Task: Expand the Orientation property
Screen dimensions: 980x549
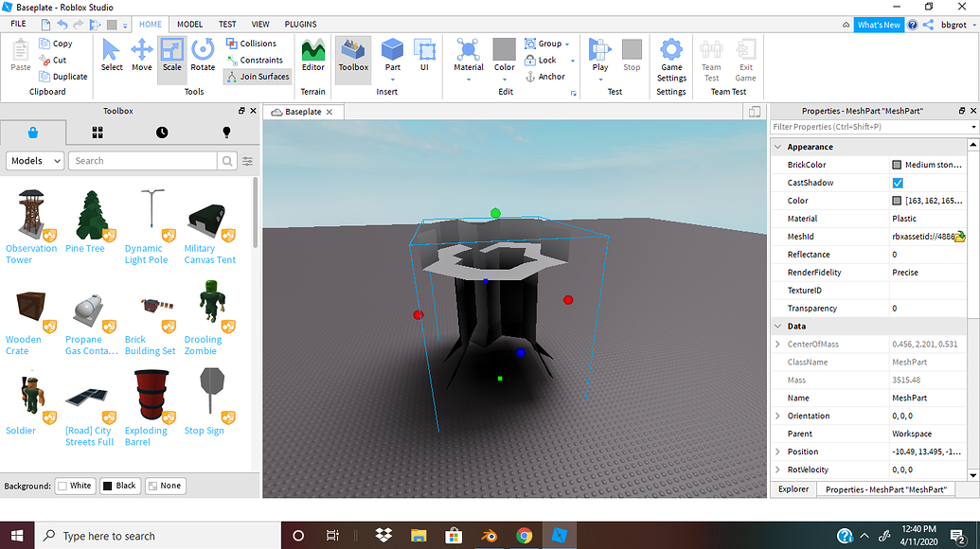Action: pos(778,416)
